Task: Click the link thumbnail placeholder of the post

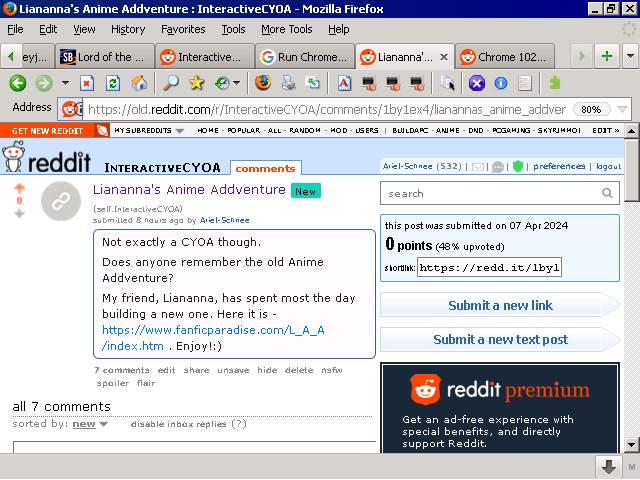Action: point(61,201)
